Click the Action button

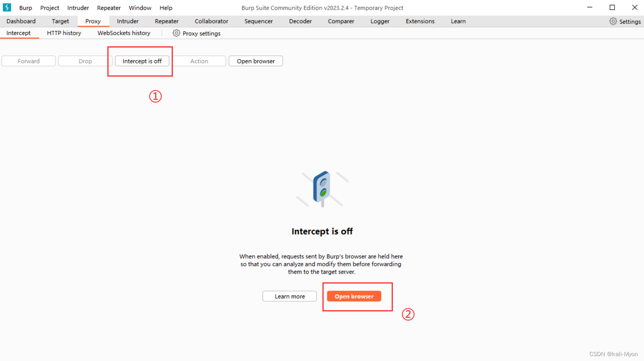(x=199, y=61)
